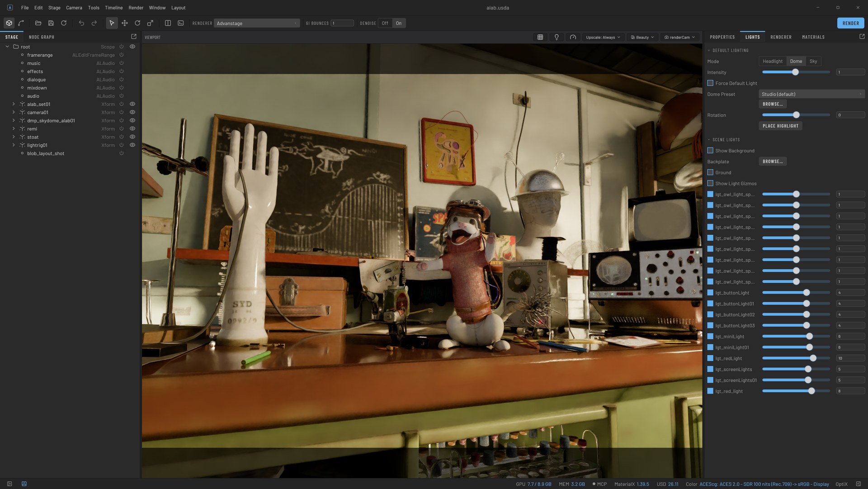Open the Renderer Advanstage dropdown

(x=256, y=23)
